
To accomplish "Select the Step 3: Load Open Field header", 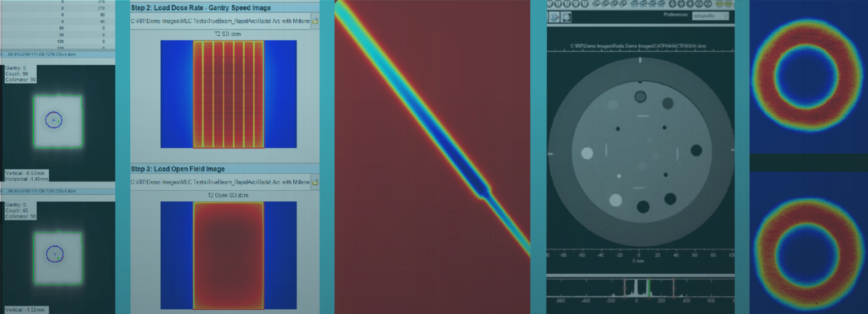I will coord(178,169).
